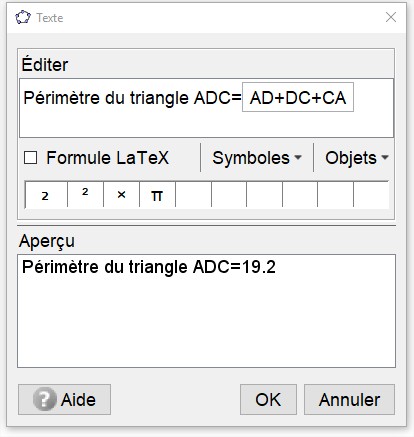
Task: Cancel with the Annuler button
Action: tap(349, 399)
